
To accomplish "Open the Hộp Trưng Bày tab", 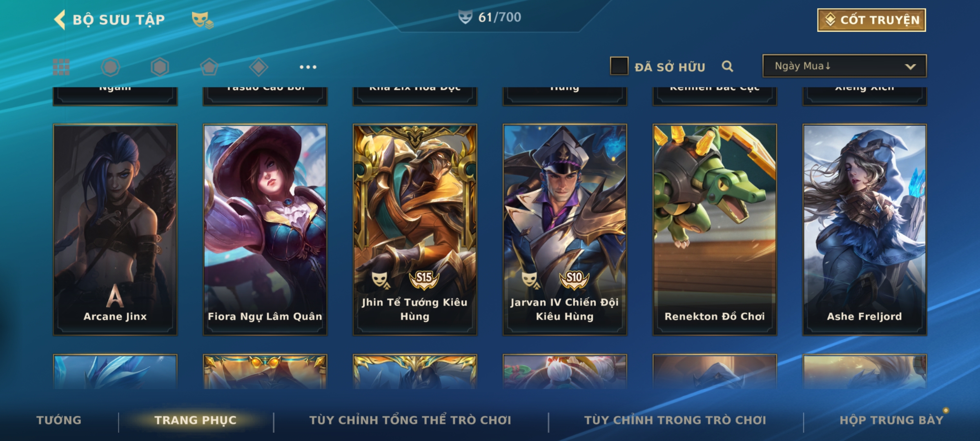I will point(891,420).
